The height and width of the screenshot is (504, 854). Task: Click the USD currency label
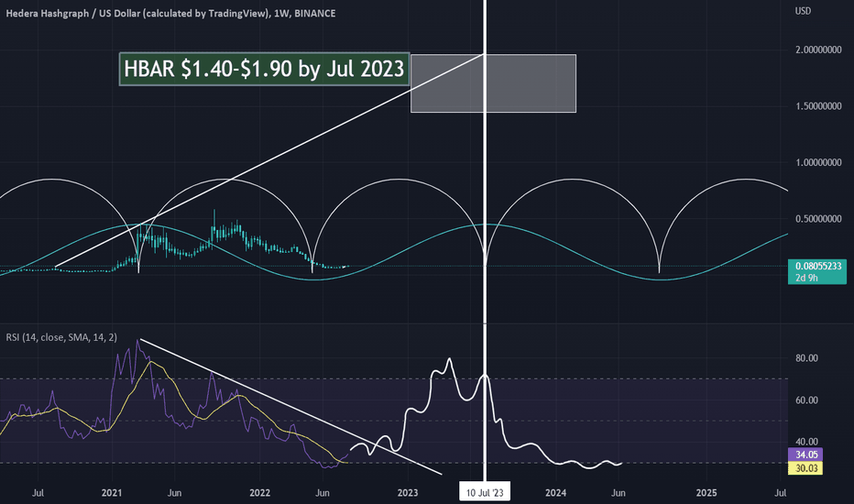point(803,11)
